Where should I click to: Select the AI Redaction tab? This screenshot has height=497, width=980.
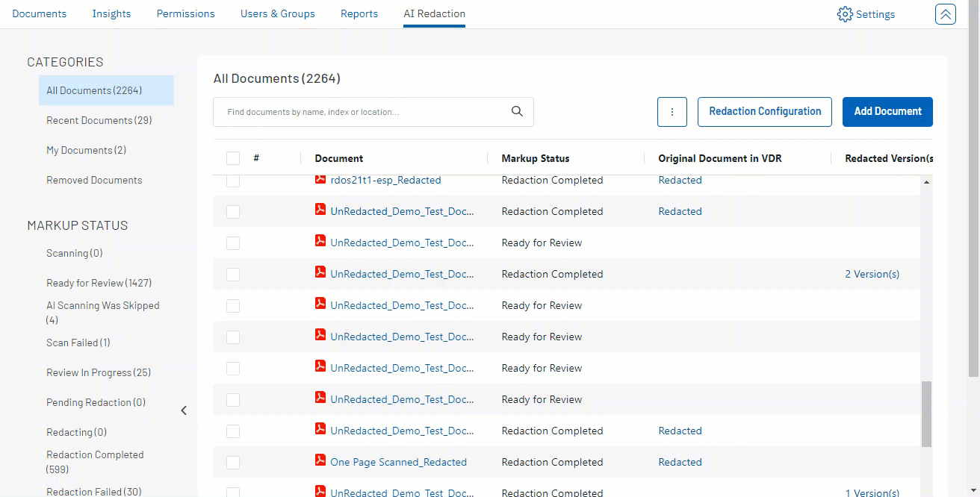(434, 13)
